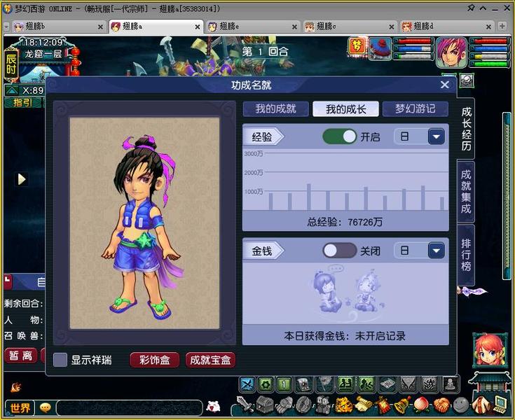Open the treasure chest inventory icon
This screenshot has height=420, width=515.
point(264,405)
